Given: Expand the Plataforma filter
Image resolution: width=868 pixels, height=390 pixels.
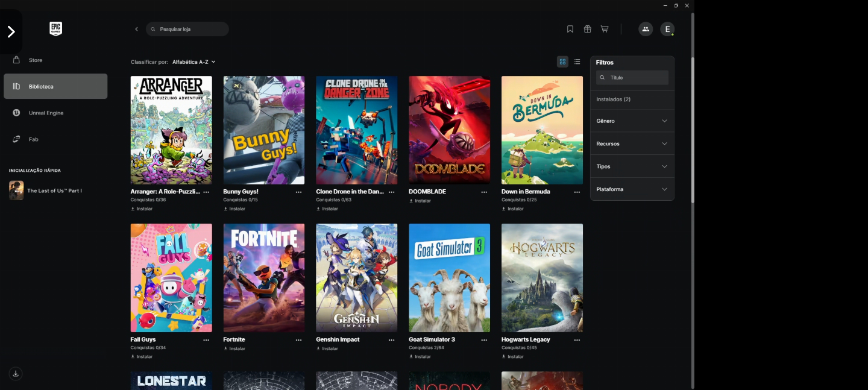Looking at the screenshot, I should (x=632, y=189).
